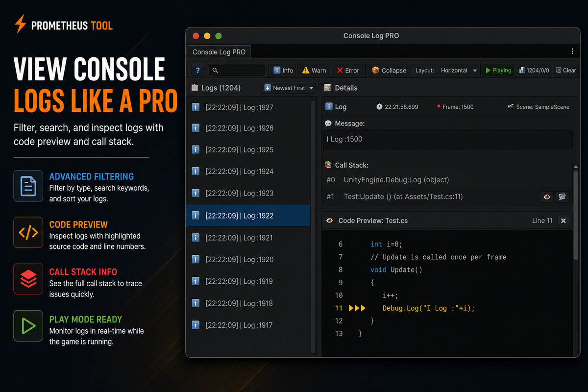This screenshot has height=392, width=588.
Task: Toggle eye code preview for Test:Update
Action: (547, 197)
